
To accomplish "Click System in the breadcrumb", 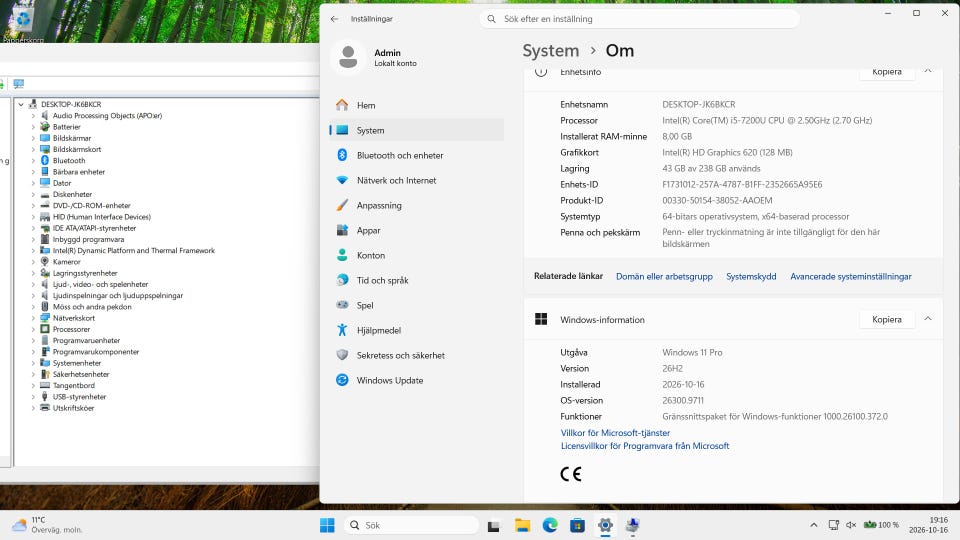I will [x=550, y=51].
